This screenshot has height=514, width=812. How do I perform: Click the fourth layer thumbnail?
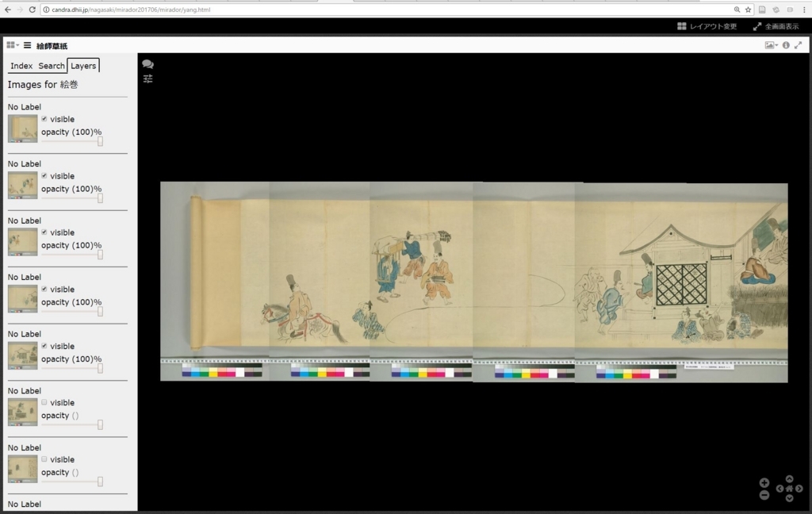(x=23, y=298)
